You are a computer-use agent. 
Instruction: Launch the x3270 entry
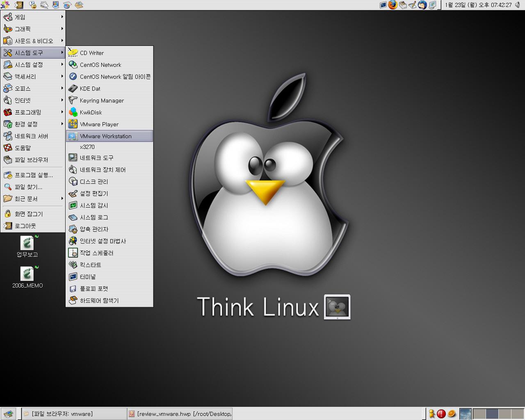110,147
